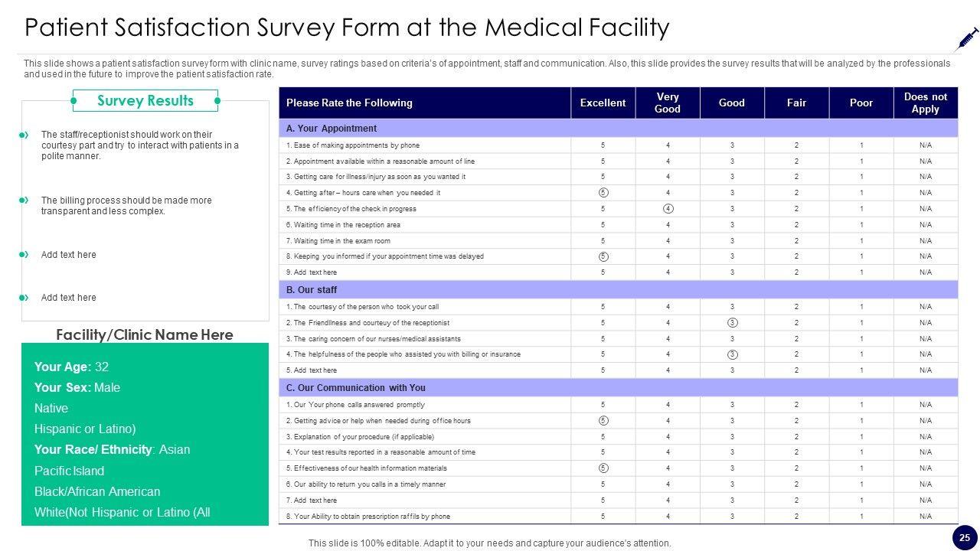Image resolution: width=980 pixels, height=551 pixels.
Task: Click the "Survey Results" title box
Action: coord(145,101)
